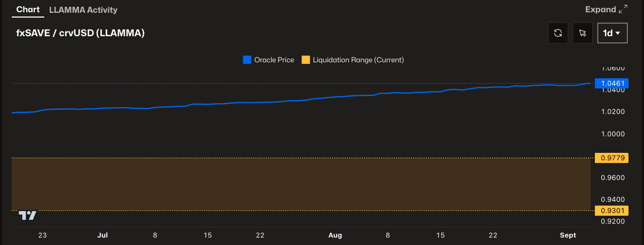Click the TradingView logo
This screenshot has width=644, height=245.
[28, 215]
